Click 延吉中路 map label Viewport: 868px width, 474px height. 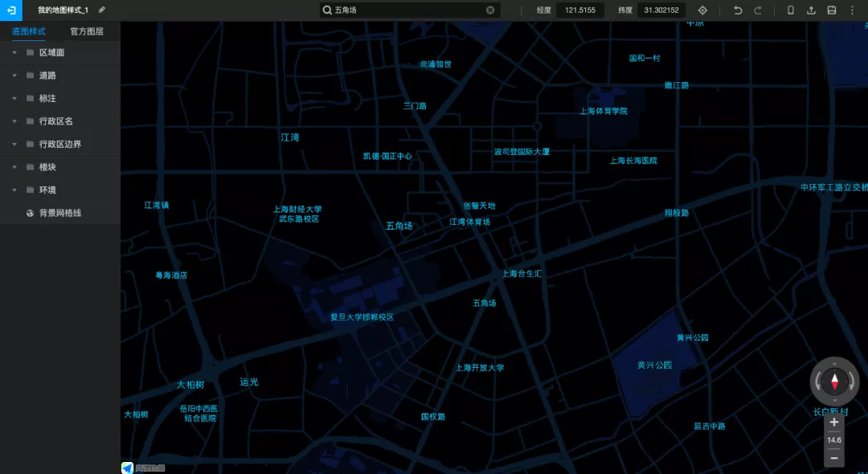click(710, 426)
